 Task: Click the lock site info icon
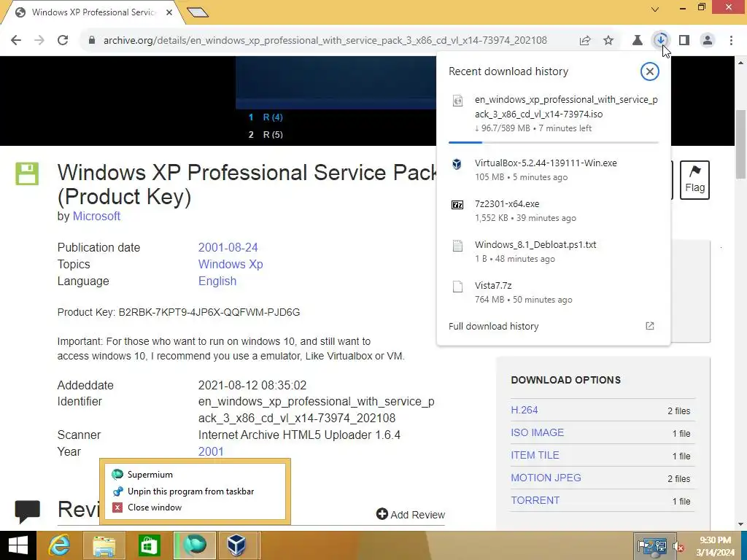point(92,41)
